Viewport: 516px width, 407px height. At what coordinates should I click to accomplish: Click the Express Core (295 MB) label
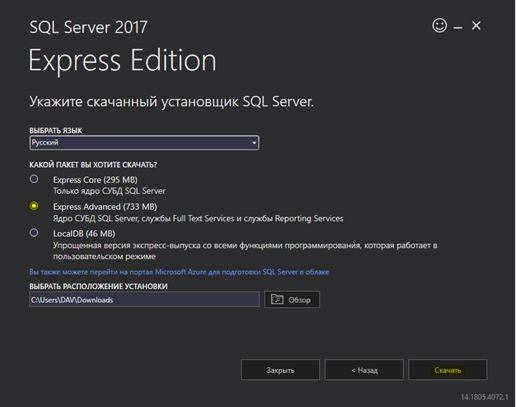click(x=95, y=180)
